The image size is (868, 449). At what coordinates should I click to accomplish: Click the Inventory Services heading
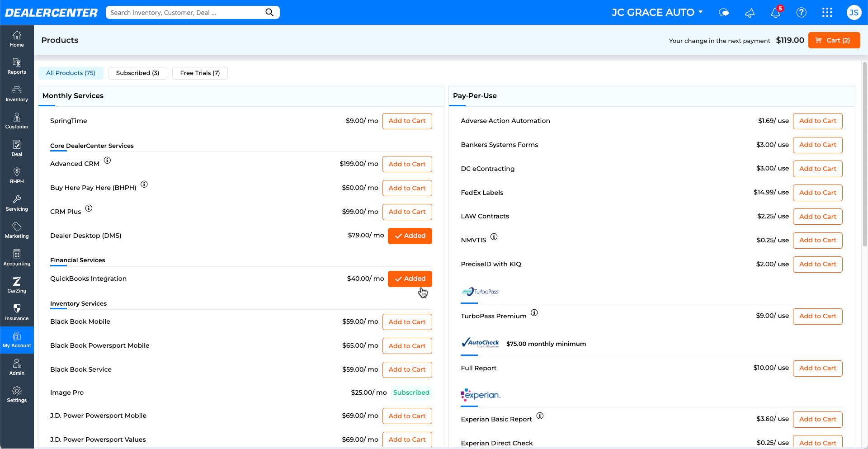(78, 304)
